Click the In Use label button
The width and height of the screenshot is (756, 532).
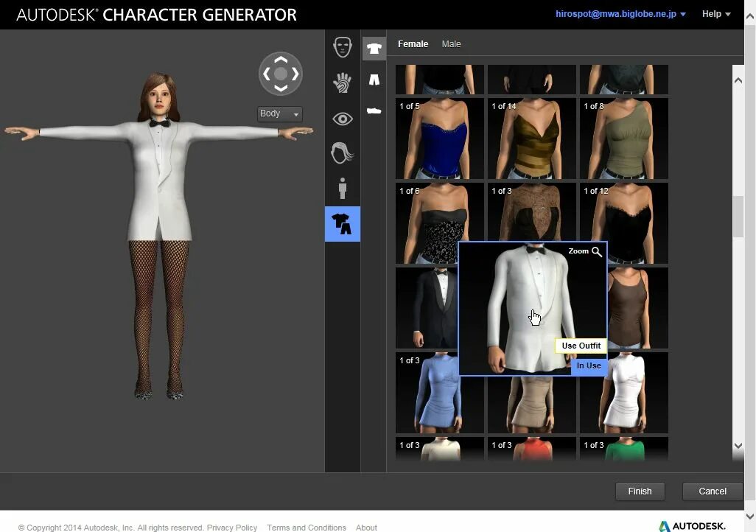coord(589,365)
